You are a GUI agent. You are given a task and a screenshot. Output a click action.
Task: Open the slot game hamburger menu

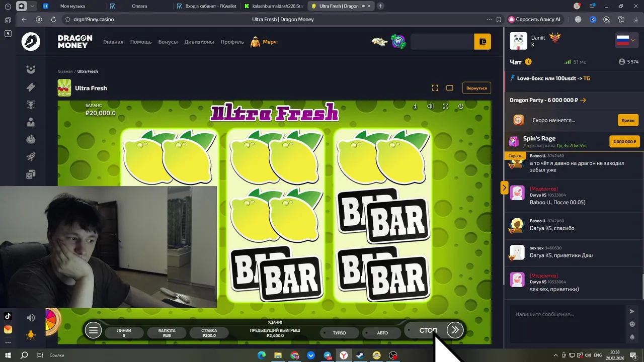93,330
